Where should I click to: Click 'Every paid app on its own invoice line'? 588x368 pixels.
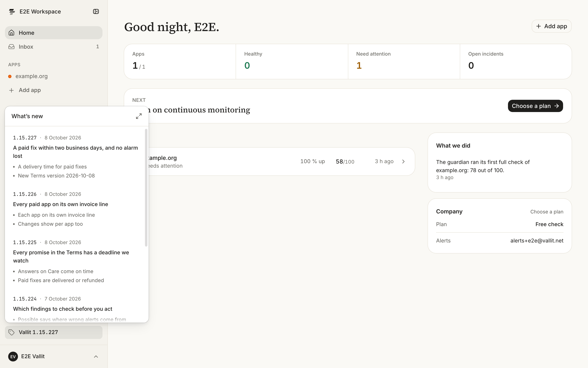(60, 204)
